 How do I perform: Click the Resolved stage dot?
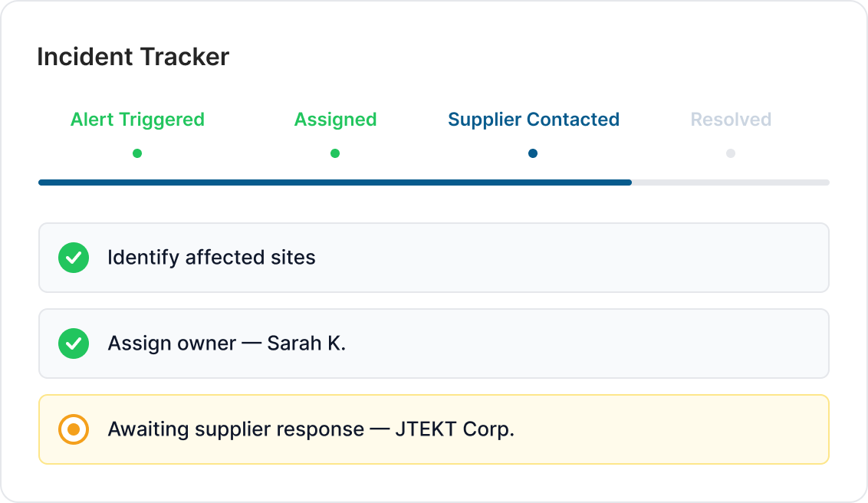(731, 153)
